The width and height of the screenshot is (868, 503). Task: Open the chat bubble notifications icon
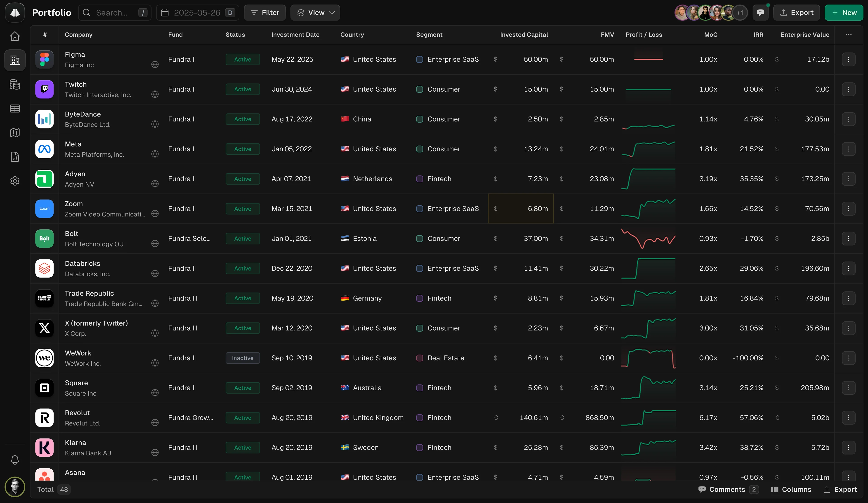tap(761, 12)
